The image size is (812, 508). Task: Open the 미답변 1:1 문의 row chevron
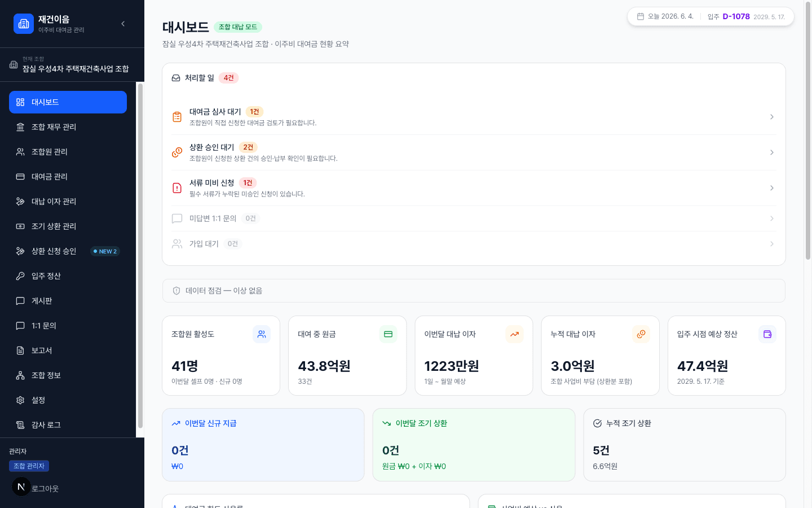[x=771, y=218]
